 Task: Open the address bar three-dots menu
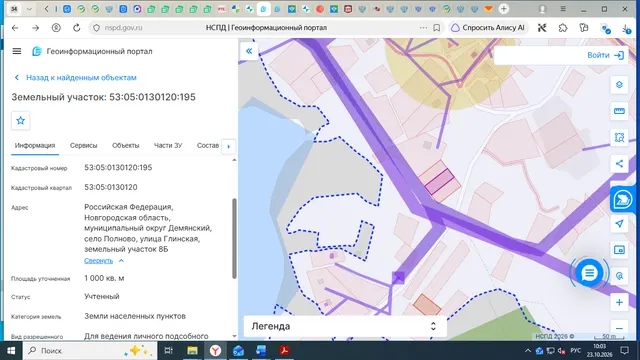423,28
